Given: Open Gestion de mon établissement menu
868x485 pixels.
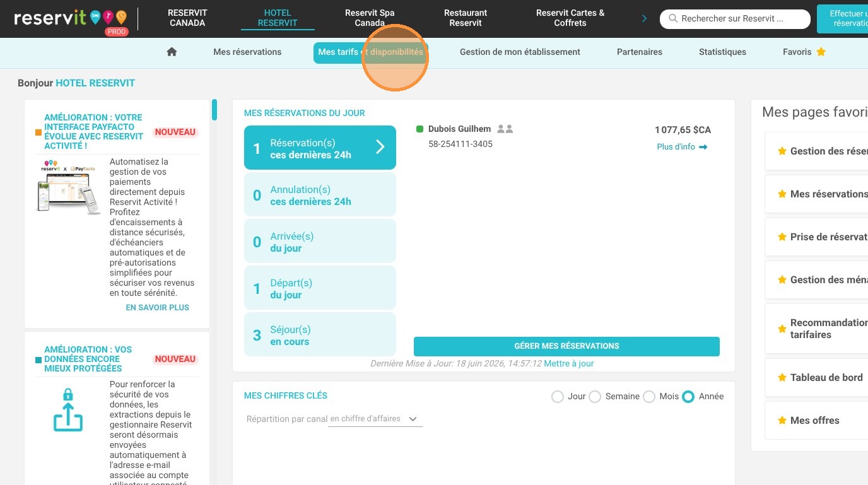Looking at the screenshot, I should pos(520,52).
